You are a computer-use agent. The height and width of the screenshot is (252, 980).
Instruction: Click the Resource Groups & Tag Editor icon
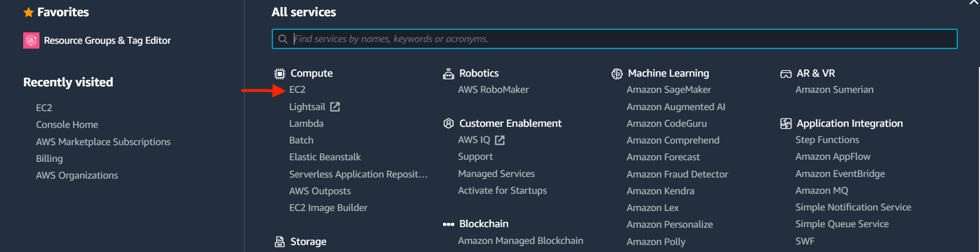(x=31, y=40)
